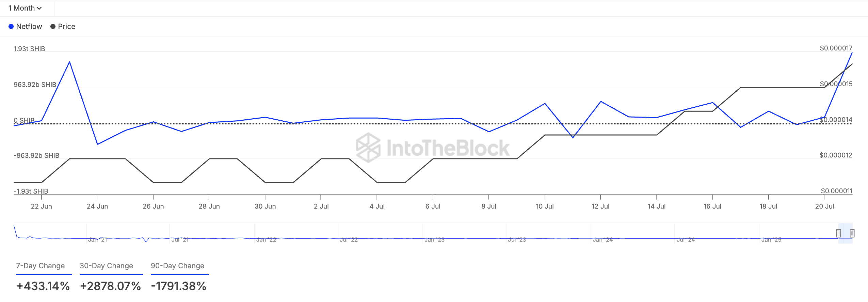The width and height of the screenshot is (868, 302).
Task: Click the left timeline range handle
Action: (839, 233)
